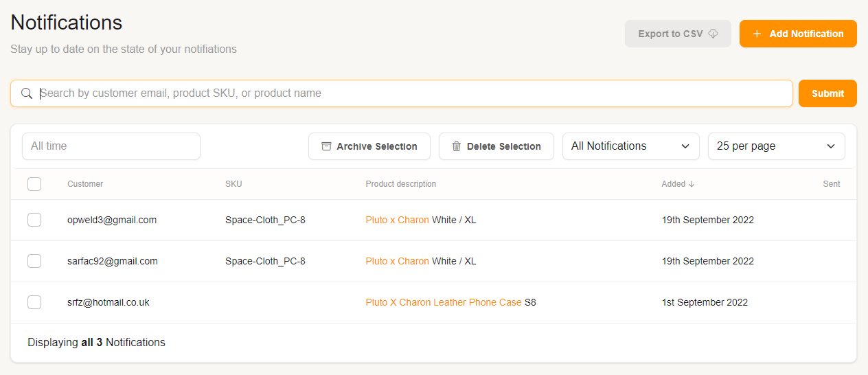Image resolution: width=868 pixels, height=375 pixels.
Task: Expand the 25 per page dropdown
Action: coord(776,146)
